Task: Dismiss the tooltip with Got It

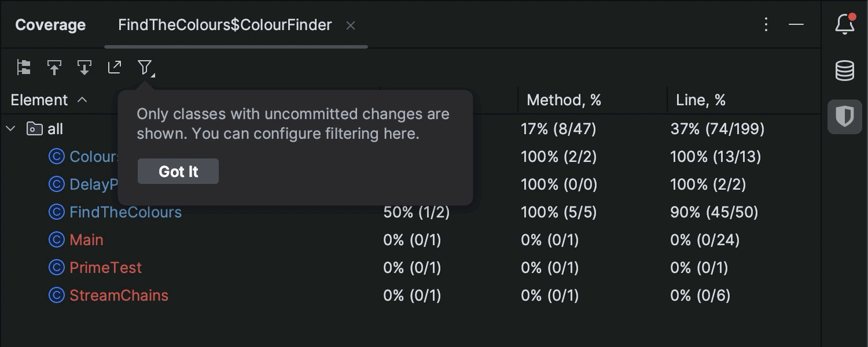Action: click(x=178, y=172)
